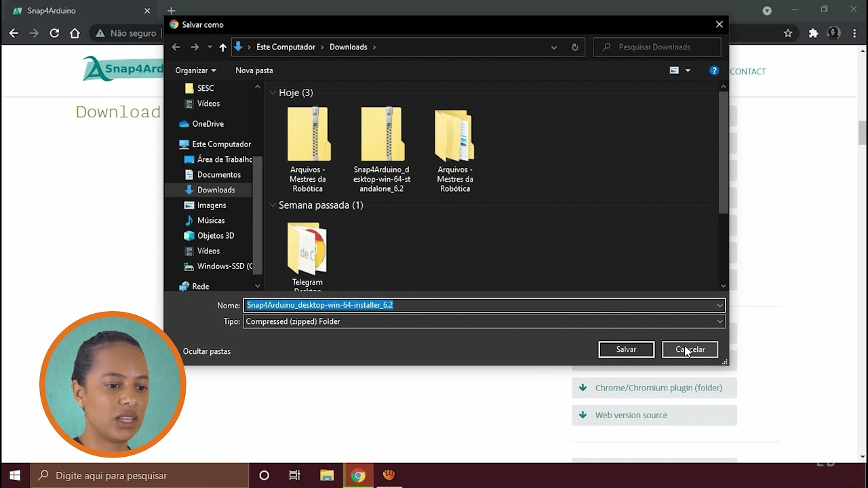Go back in the save dialog
The image size is (868, 488).
tap(176, 47)
